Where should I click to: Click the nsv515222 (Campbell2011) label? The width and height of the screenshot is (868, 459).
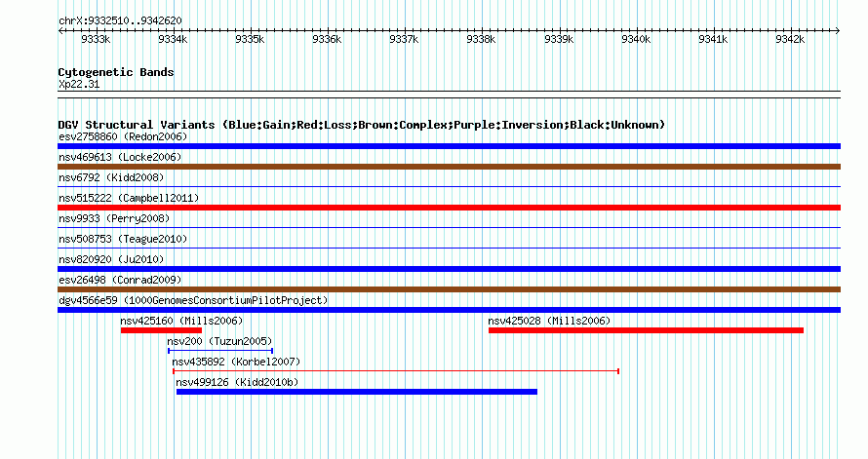(x=129, y=198)
